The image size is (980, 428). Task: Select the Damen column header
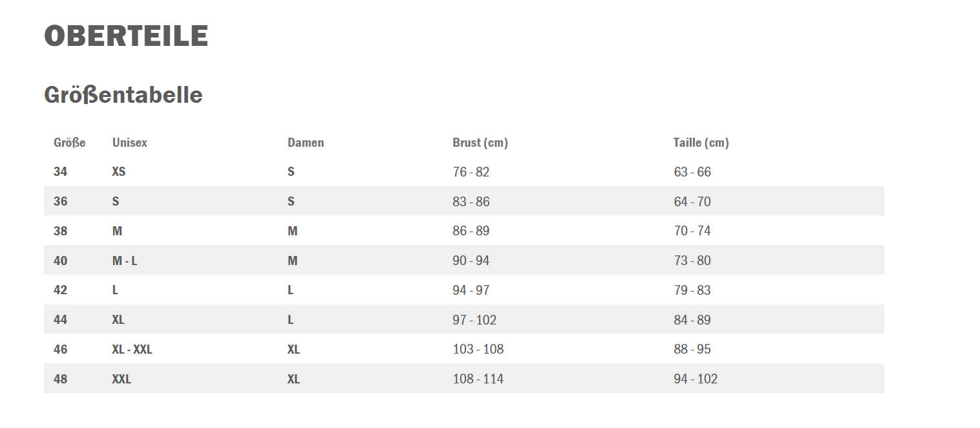tap(306, 142)
